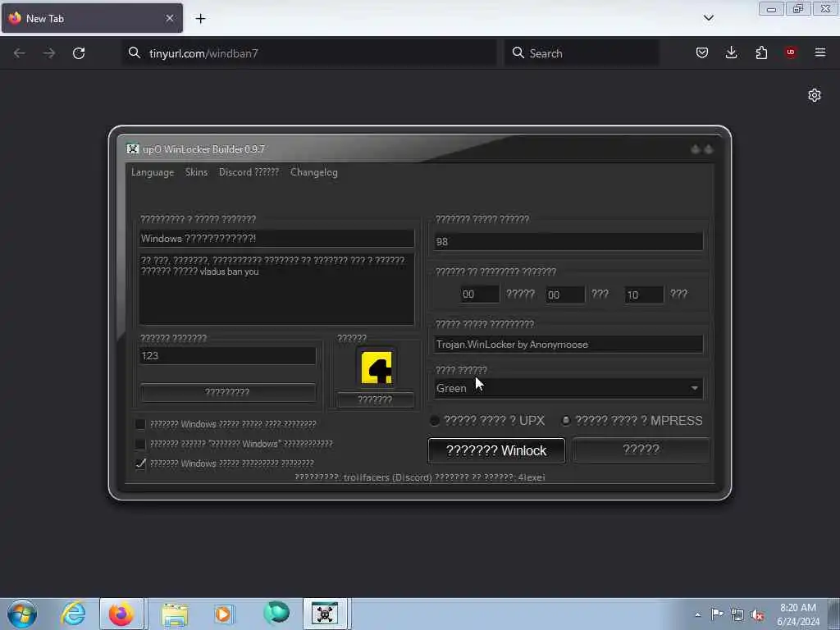Click the ????? button right of Winlock
The image size is (840, 630).
641,450
